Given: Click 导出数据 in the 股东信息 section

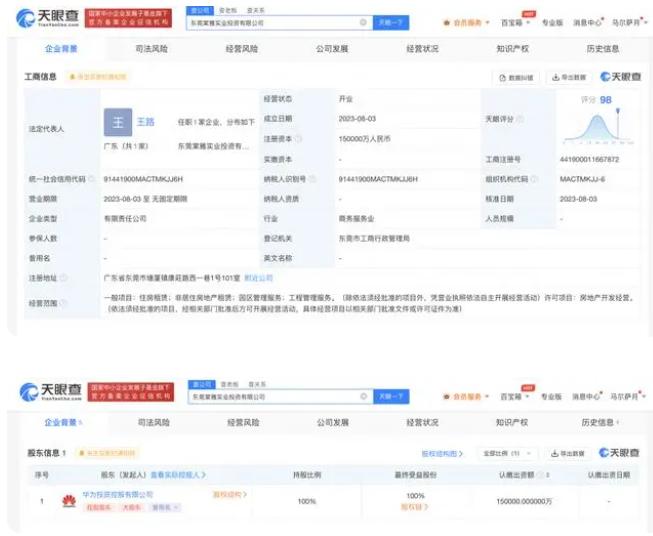Looking at the screenshot, I should (568, 453).
